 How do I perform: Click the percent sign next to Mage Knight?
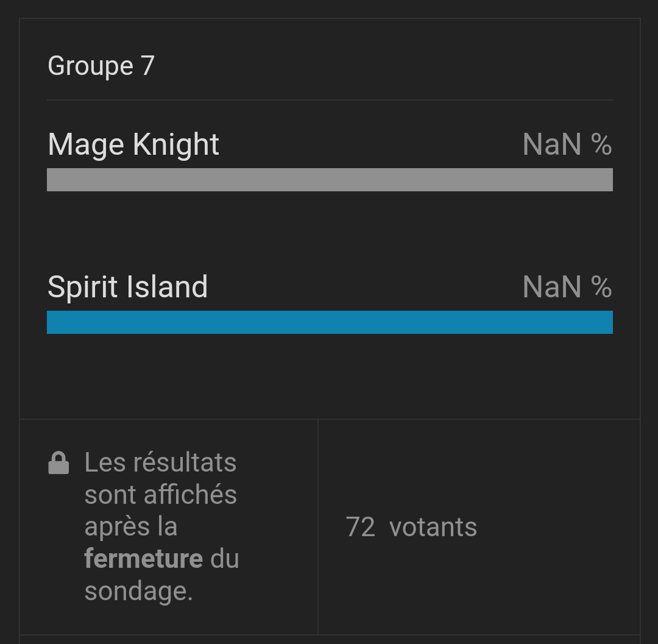[601, 144]
